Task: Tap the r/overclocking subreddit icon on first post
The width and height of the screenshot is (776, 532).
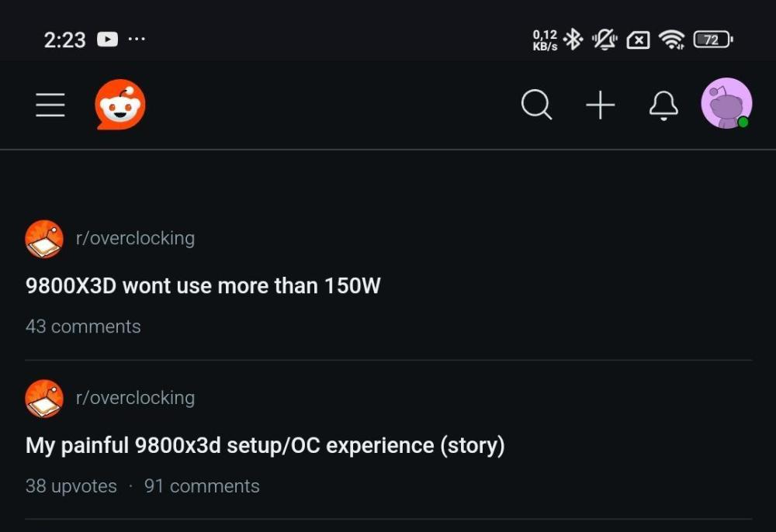Action: (x=44, y=238)
